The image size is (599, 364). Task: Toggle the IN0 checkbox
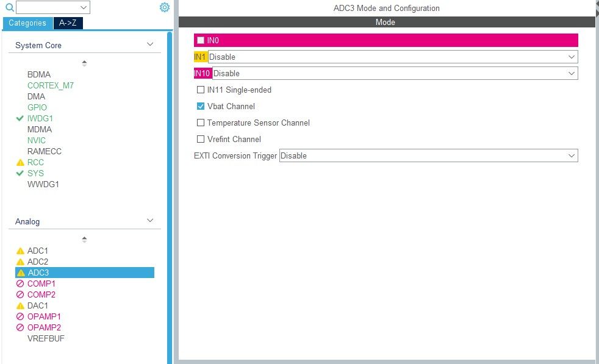(x=201, y=40)
